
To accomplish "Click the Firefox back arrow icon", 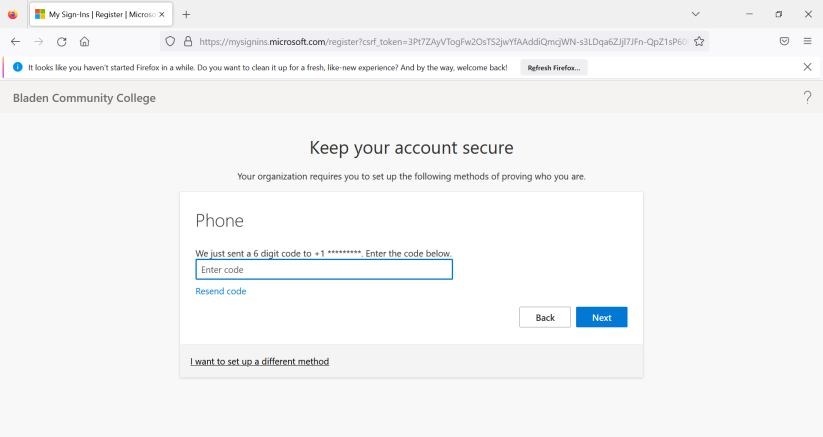I will click(x=15, y=42).
